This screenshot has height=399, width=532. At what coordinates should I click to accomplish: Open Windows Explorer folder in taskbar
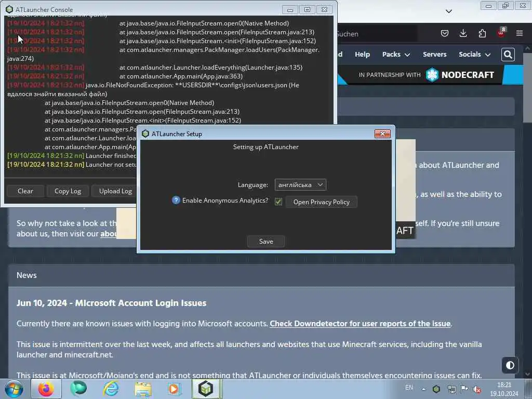[143, 389]
